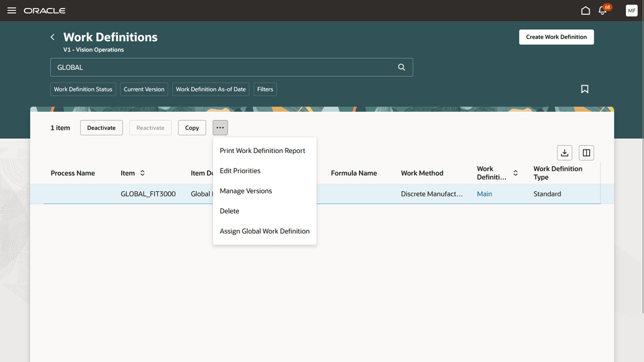Open Work Definition As-of Date filter
The width and height of the screenshot is (644, 362).
[211, 89]
